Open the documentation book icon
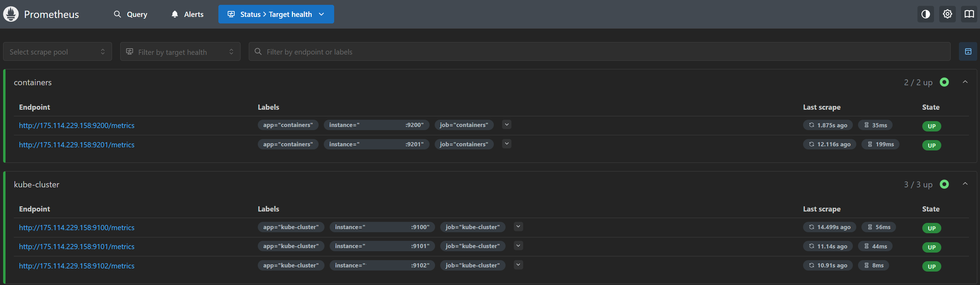The image size is (980, 285). [x=969, y=14]
